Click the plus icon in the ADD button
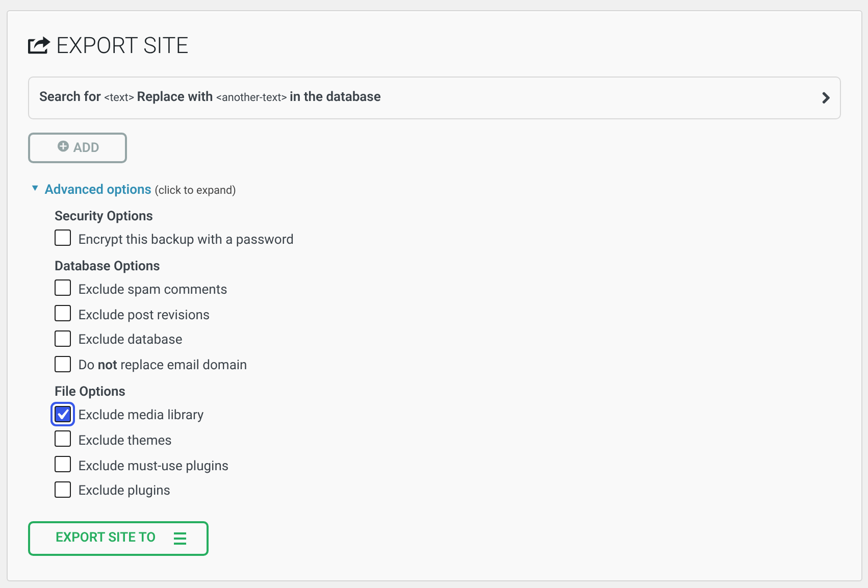The image size is (868, 588). pos(63,146)
